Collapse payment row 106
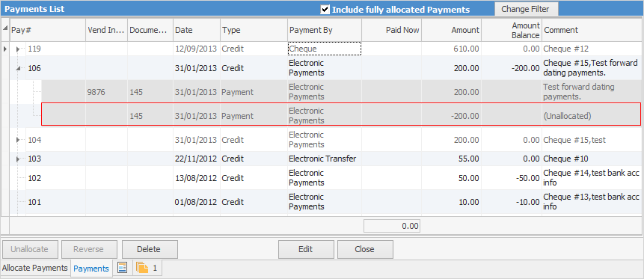 pyautogui.click(x=18, y=68)
